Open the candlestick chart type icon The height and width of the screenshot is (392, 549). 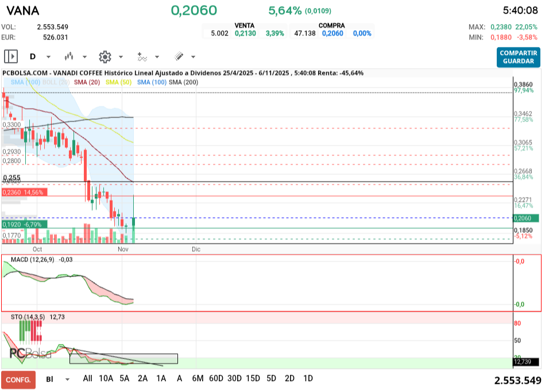tap(69, 56)
